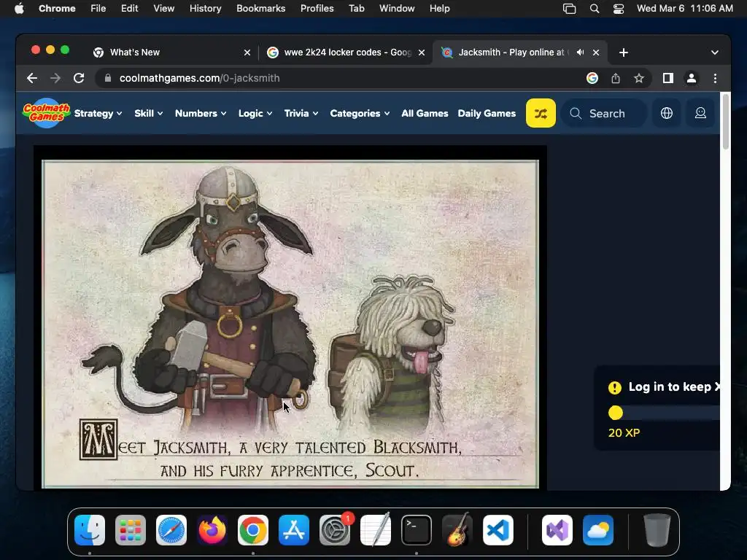Open Terminal from the dock
The height and width of the screenshot is (560, 747).
417,530
